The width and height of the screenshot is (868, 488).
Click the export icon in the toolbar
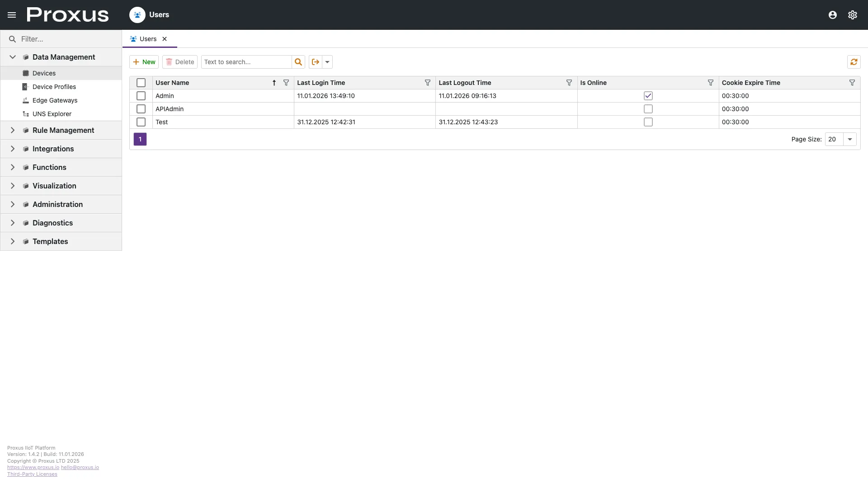tap(315, 62)
